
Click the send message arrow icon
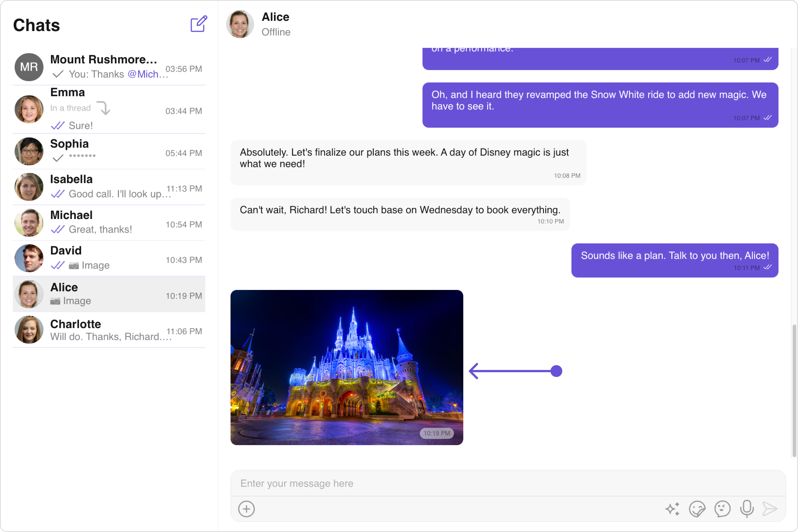(769, 509)
